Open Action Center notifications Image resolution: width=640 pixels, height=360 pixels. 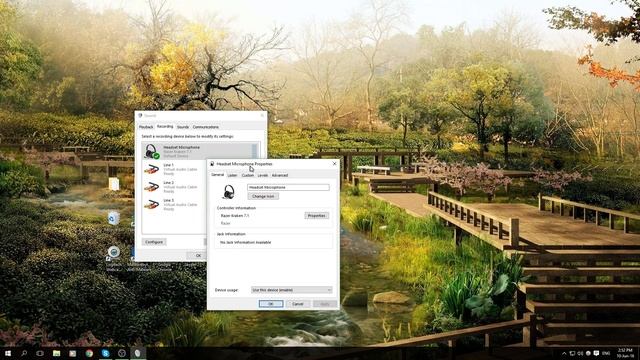pyautogui.click(x=596, y=353)
